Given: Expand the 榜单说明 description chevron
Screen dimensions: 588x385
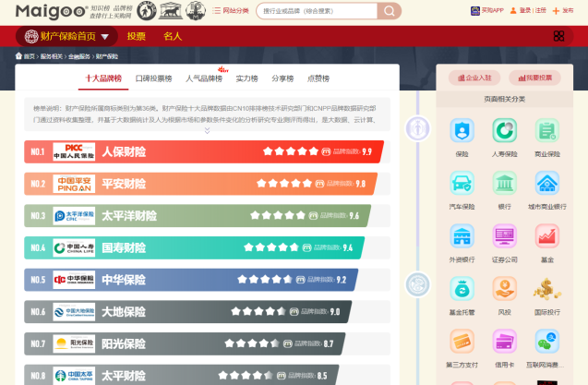Looking at the screenshot, I should click(x=207, y=130).
